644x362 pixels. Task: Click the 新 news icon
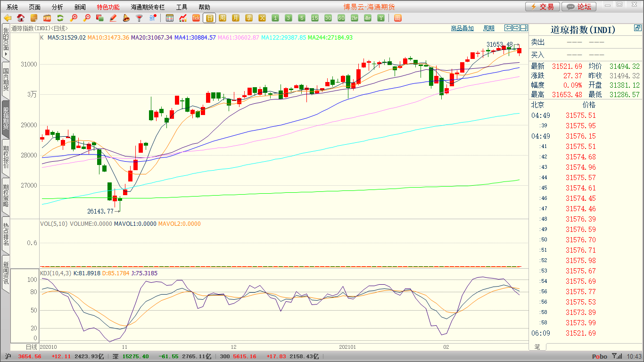(x=152, y=18)
